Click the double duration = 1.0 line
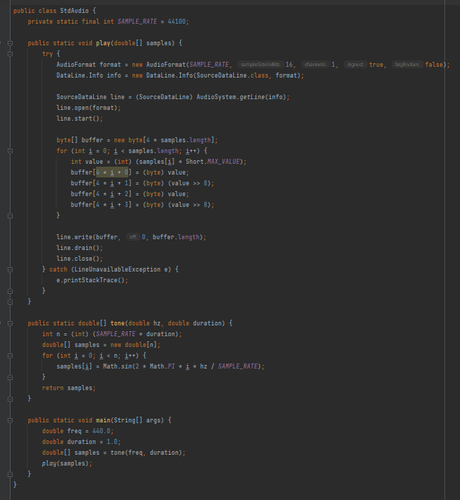 point(82,442)
